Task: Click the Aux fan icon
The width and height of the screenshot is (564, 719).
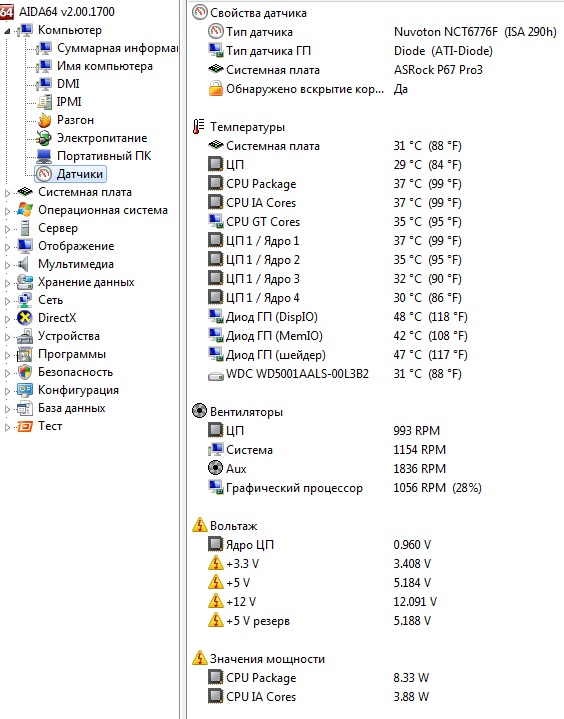Action: (x=215, y=468)
